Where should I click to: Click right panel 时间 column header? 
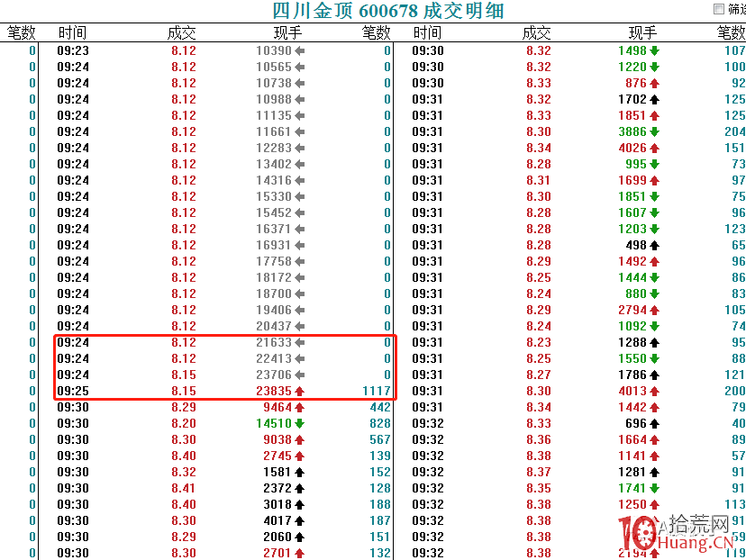click(427, 32)
